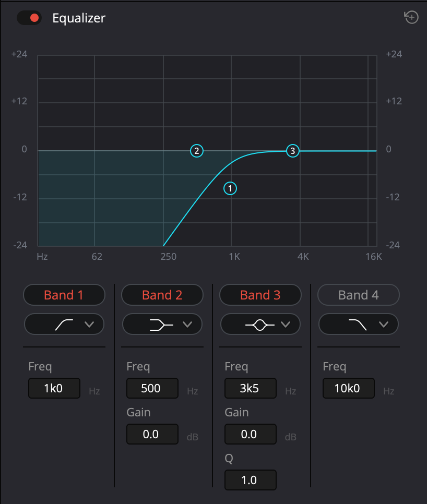Disable Band 2

coord(162,295)
